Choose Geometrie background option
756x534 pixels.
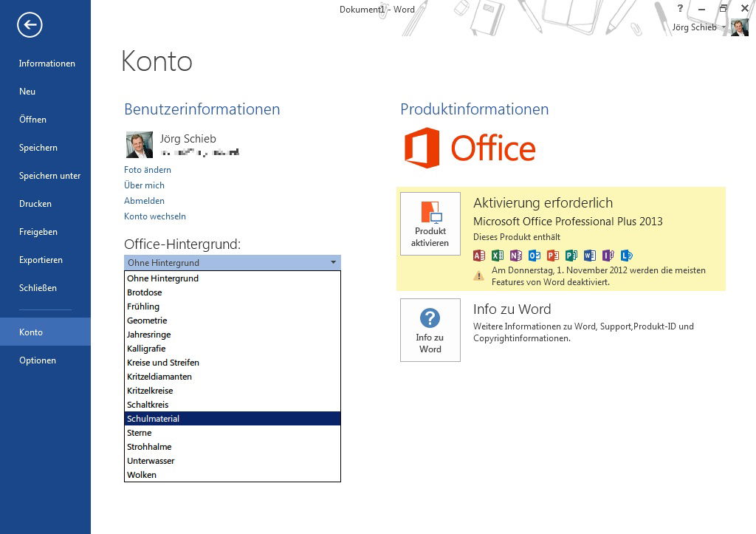[233, 321]
